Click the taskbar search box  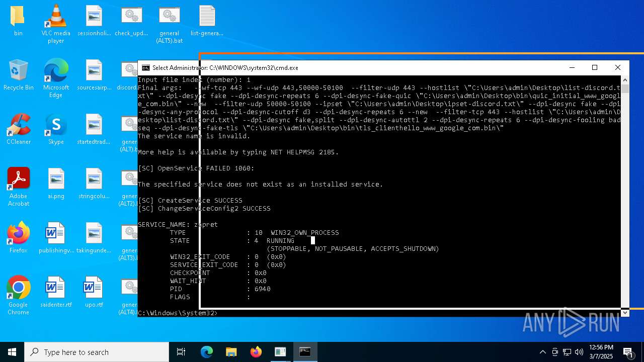tap(97, 352)
